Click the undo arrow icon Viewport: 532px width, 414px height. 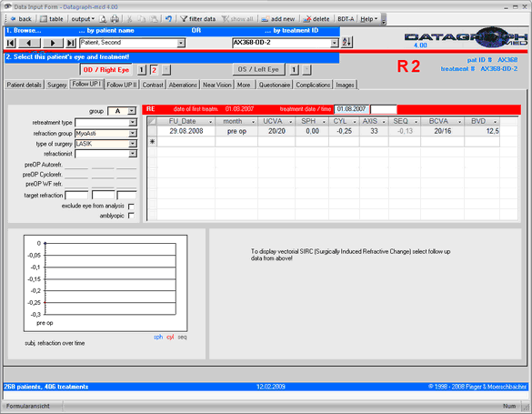[168, 19]
